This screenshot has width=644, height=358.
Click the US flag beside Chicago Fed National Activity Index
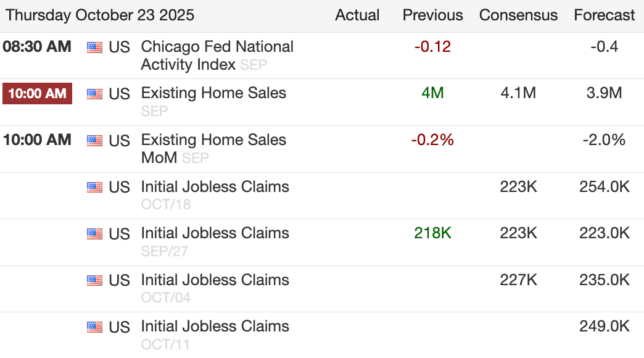point(94,48)
